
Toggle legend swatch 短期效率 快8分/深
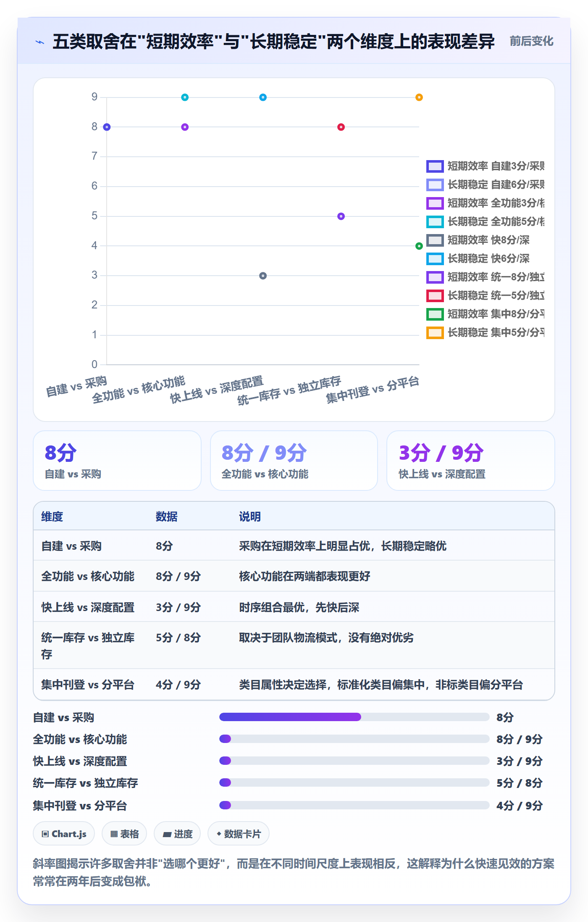tap(435, 240)
